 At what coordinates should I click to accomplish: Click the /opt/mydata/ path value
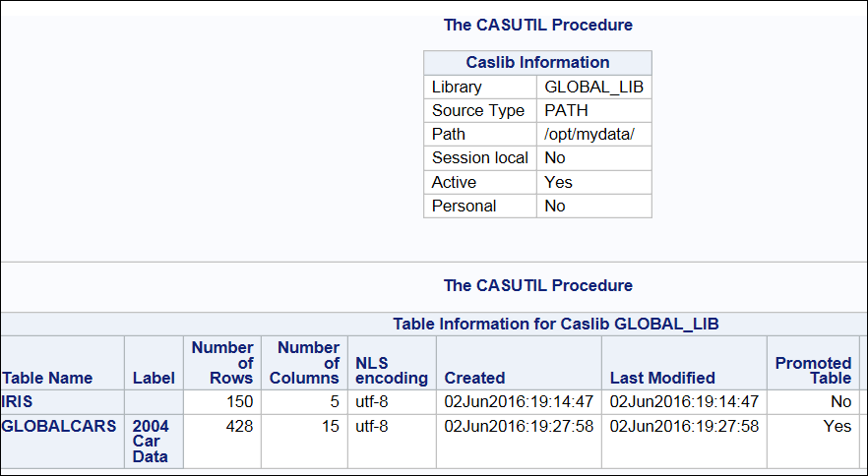(x=593, y=134)
